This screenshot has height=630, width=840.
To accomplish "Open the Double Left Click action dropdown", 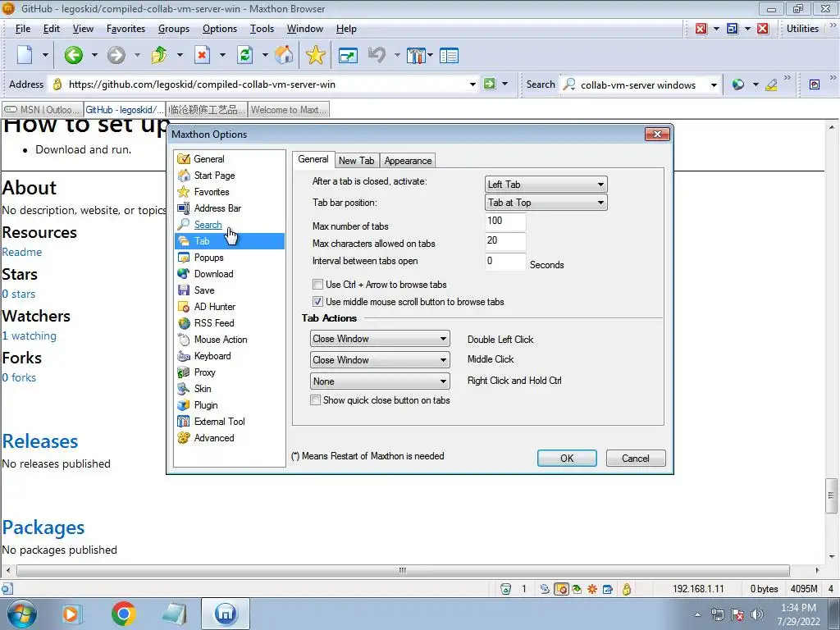I will [x=380, y=339].
